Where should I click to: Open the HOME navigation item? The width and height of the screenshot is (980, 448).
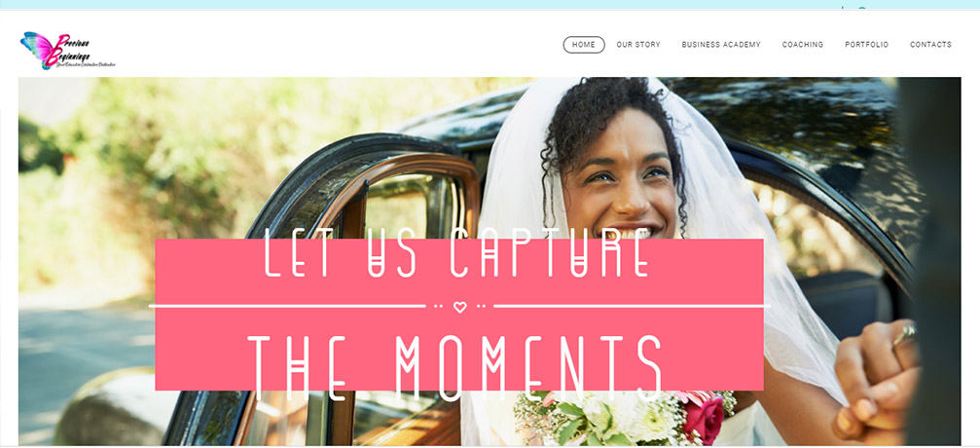tap(584, 45)
